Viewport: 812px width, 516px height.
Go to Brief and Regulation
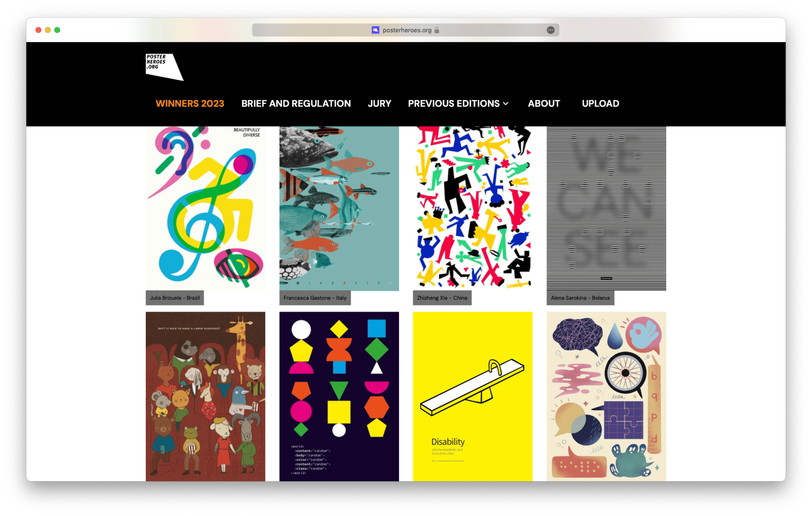pyautogui.click(x=296, y=103)
